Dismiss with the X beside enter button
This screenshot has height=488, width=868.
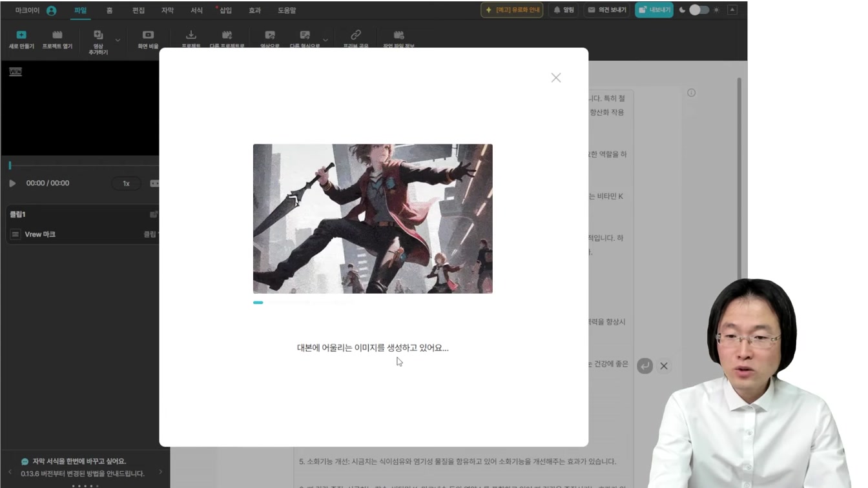point(664,366)
